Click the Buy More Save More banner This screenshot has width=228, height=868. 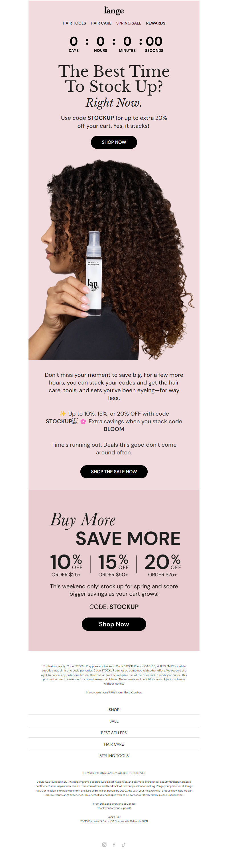tap(114, 570)
